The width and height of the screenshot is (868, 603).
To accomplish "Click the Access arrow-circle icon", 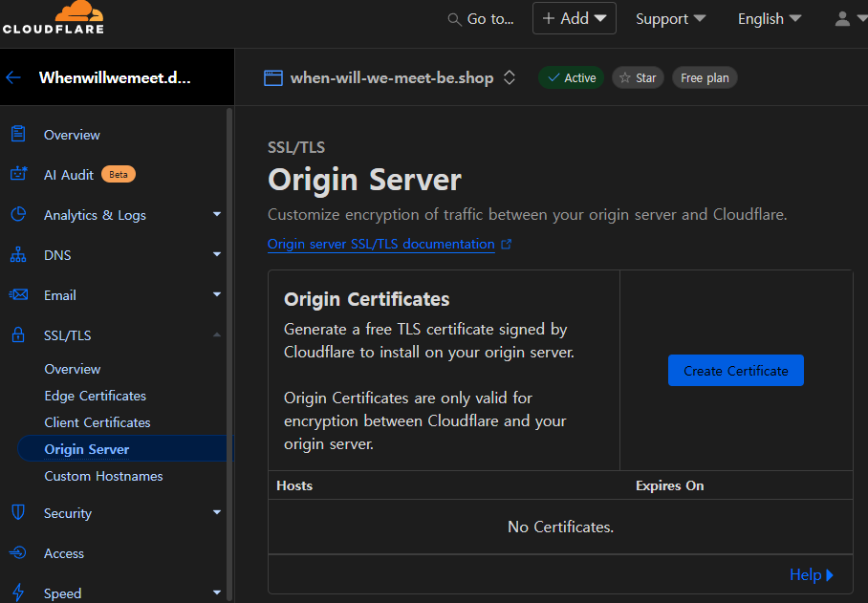I will (18, 552).
